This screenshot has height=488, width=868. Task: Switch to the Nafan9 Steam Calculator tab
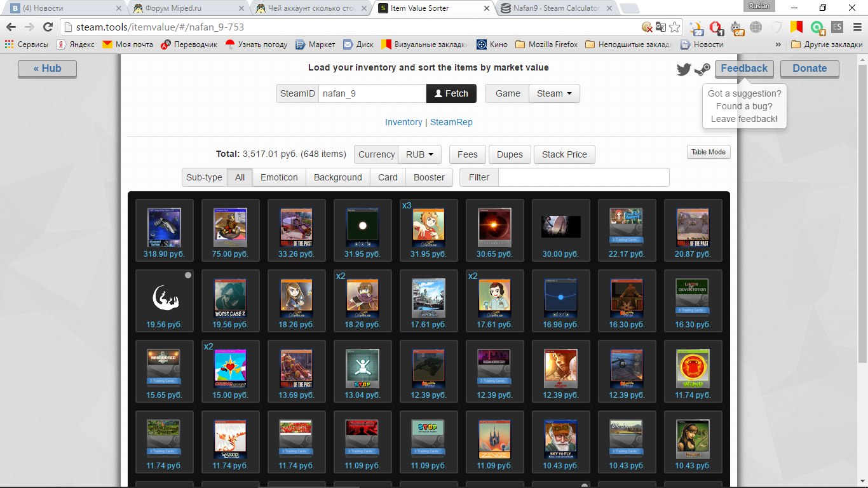tap(554, 8)
